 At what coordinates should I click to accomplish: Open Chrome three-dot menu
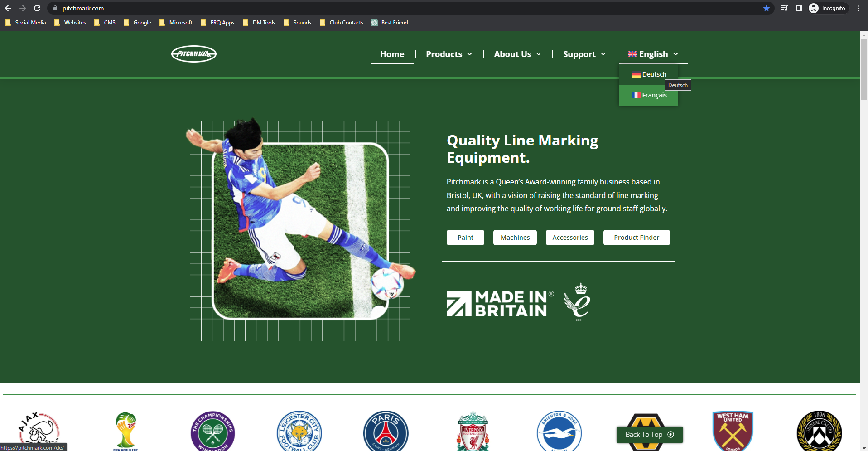(858, 8)
